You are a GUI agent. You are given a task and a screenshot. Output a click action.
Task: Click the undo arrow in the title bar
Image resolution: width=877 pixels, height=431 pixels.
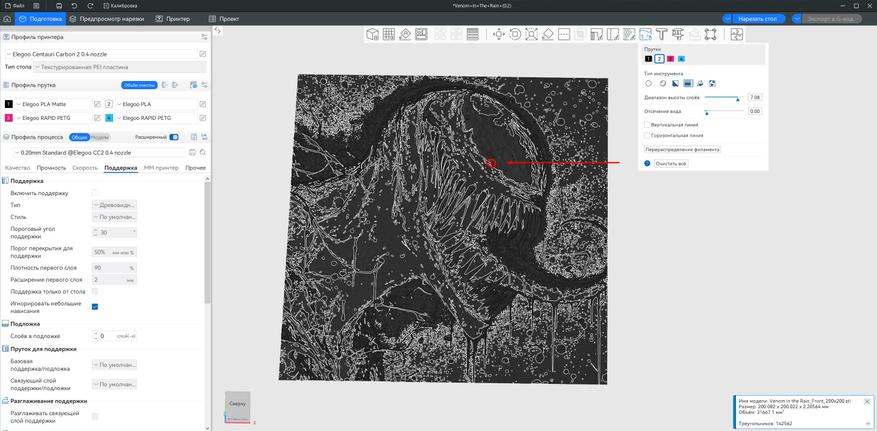(x=75, y=5)
